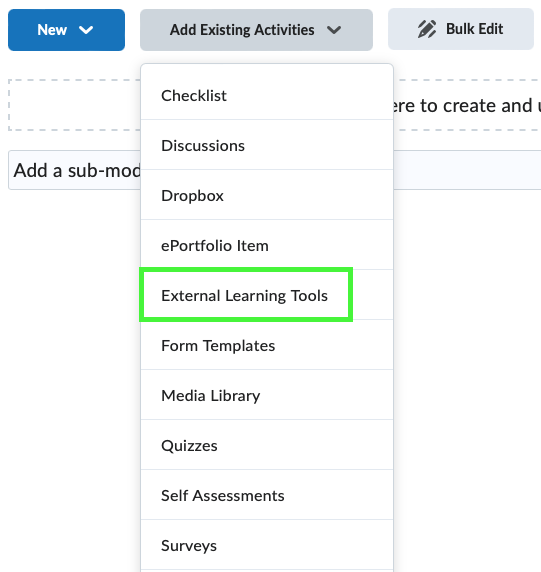Select Surveys from the dropdown menu
The image size is (541, 572).
(267, 545)
